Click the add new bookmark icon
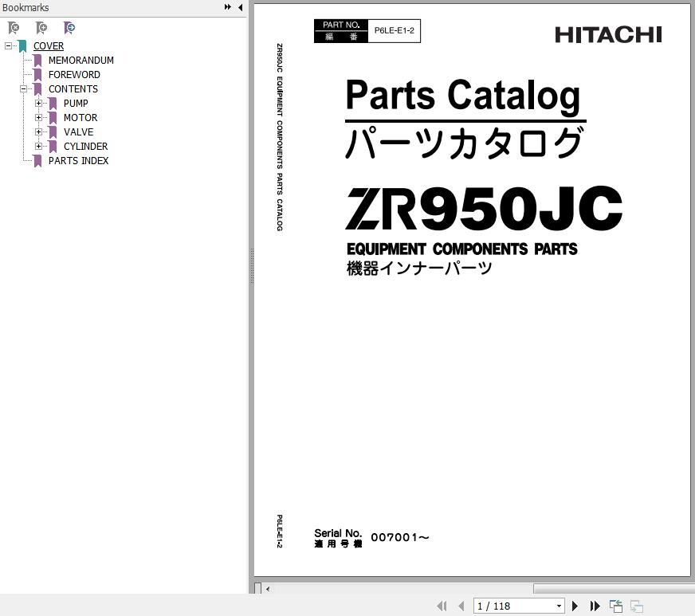The height and width of the screenshot is (616, 695). pyautogui.click(x=41, y=28)
